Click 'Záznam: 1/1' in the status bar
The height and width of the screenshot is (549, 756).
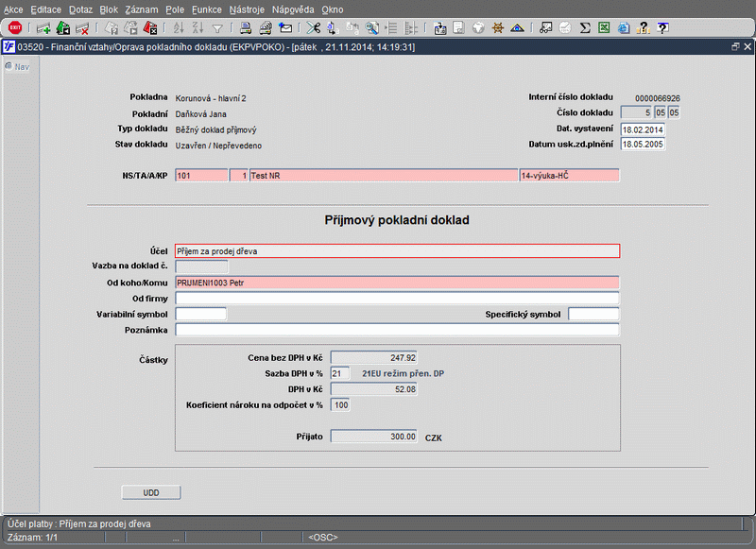tap(33, 538)
